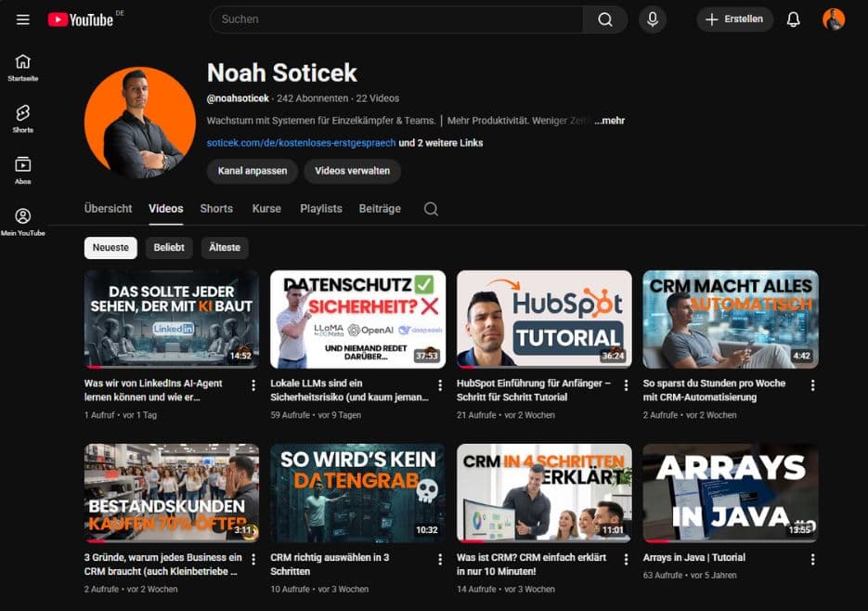
Task: Go to Startseite in the sidebar
Action: tap(20, 65)
